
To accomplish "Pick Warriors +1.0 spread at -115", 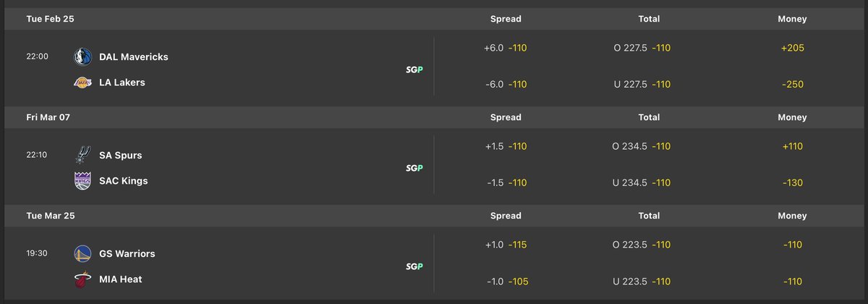I will 506,245.
